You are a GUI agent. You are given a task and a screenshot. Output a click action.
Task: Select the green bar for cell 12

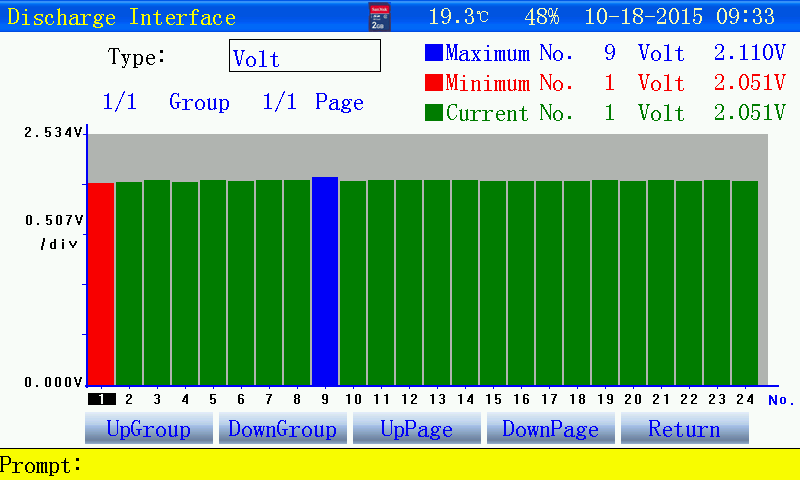[409, 282]
